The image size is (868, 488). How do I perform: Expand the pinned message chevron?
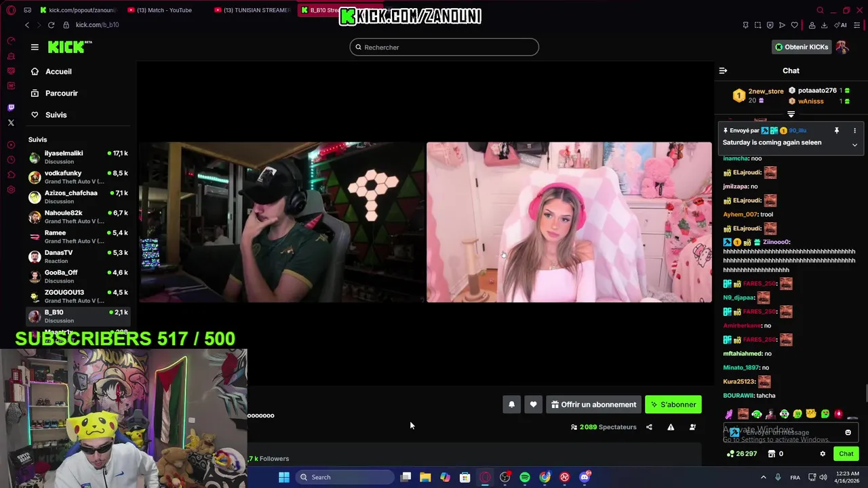pyautogui.click(x=854, y=144)
